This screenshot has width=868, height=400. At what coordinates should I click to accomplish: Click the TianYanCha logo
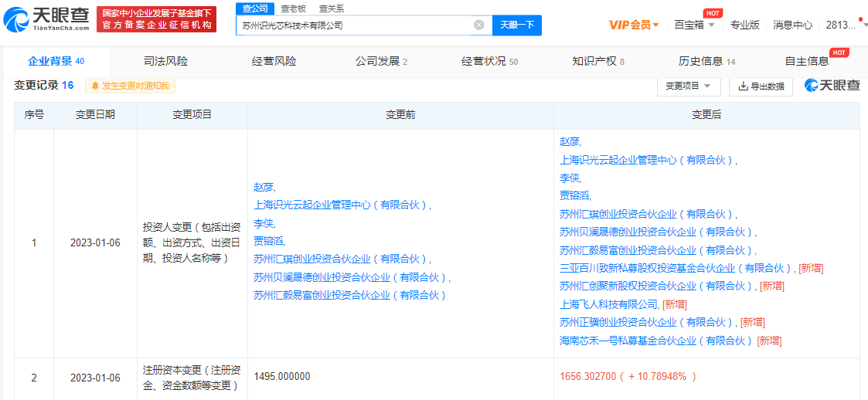point(46,19)
